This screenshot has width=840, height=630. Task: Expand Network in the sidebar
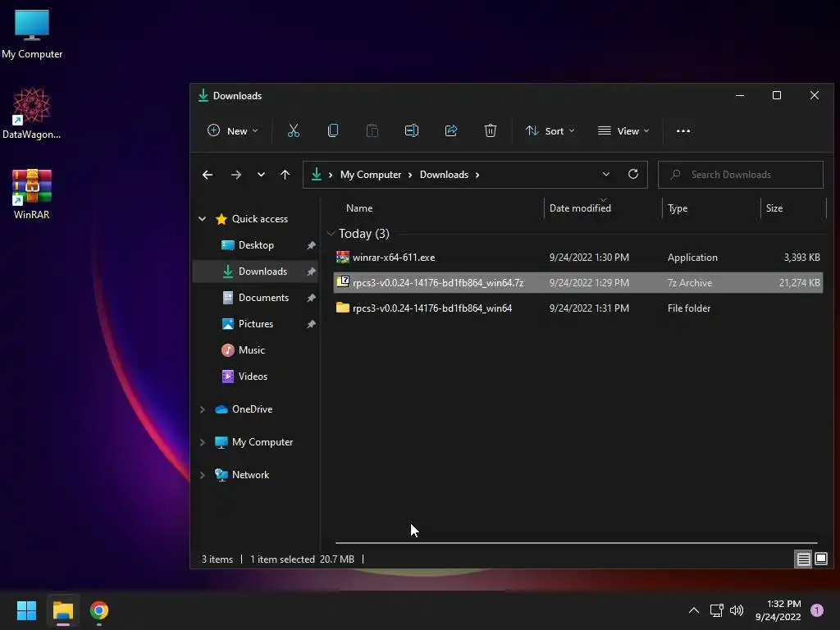202,475
